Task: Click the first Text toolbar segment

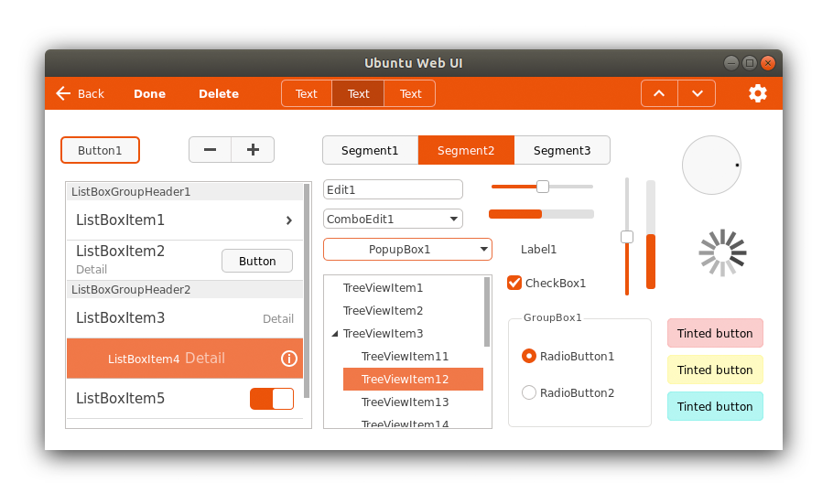Action: point(307,93)
